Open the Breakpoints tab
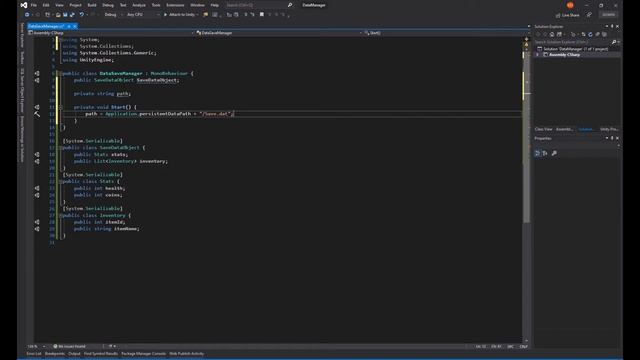 55,354
